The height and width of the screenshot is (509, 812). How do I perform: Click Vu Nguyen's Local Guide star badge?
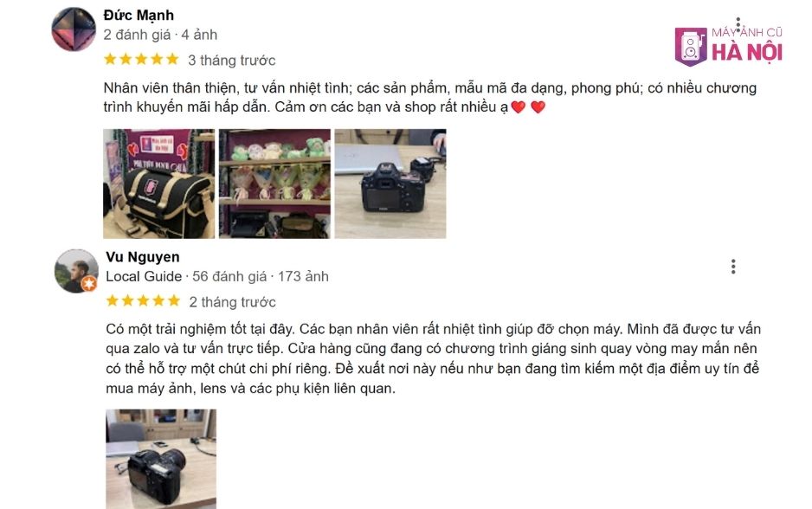point(89,284)
